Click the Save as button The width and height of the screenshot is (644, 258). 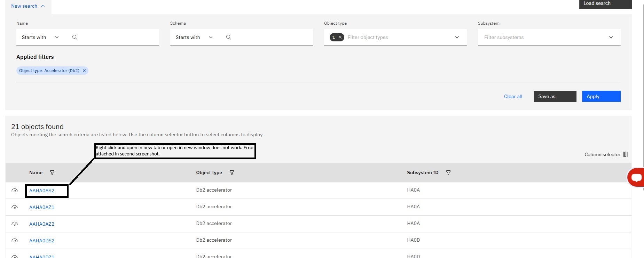(555, 96)
